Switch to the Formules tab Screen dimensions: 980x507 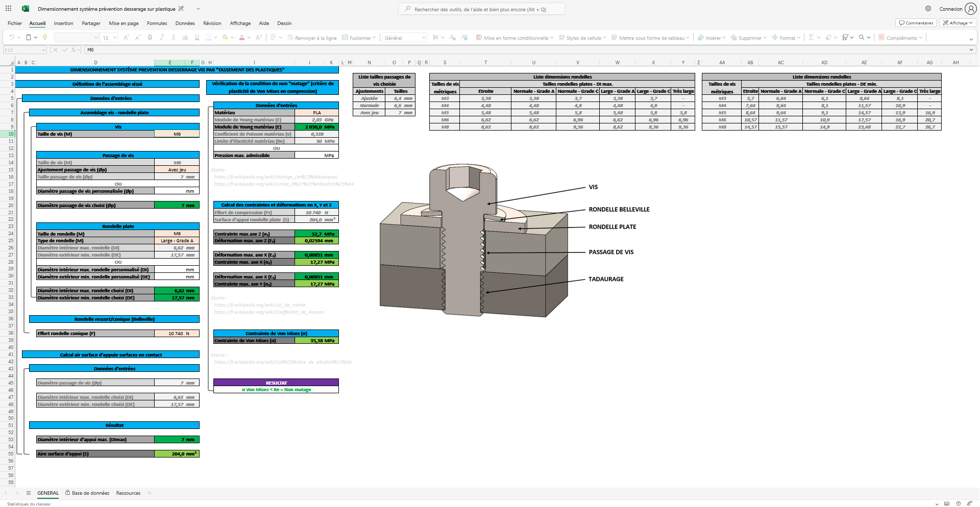coord(157,23)
